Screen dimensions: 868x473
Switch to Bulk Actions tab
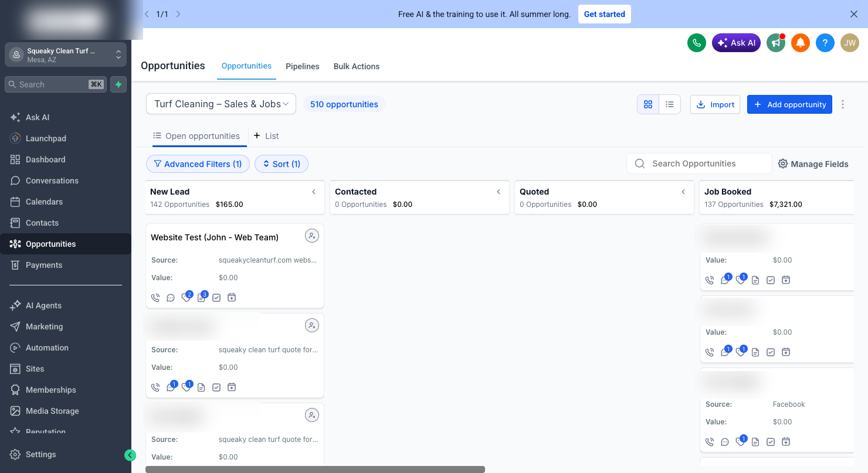click(x=357, y=66)
